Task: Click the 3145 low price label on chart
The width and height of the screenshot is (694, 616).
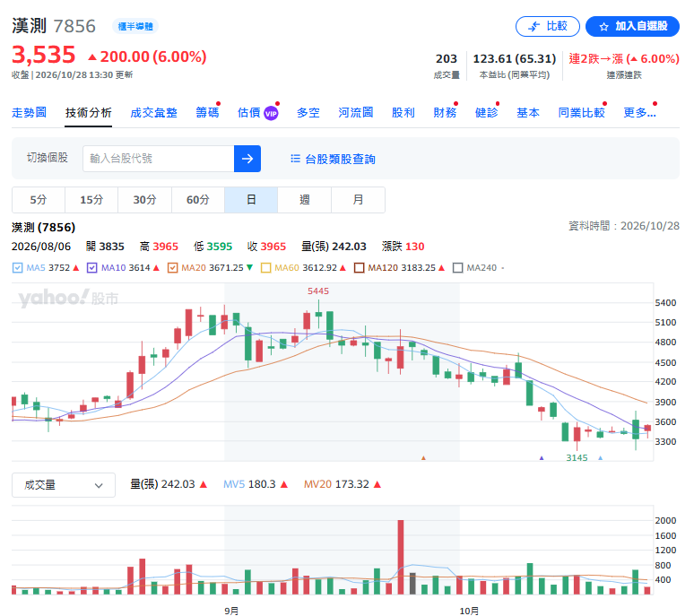Action: tap(577, 457)
